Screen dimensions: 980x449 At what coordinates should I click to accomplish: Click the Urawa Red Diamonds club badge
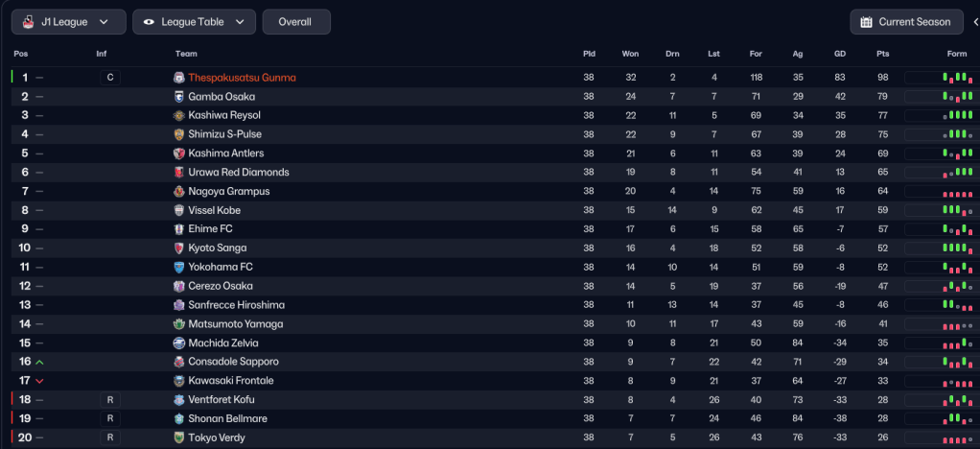click(x=179, y=173)
